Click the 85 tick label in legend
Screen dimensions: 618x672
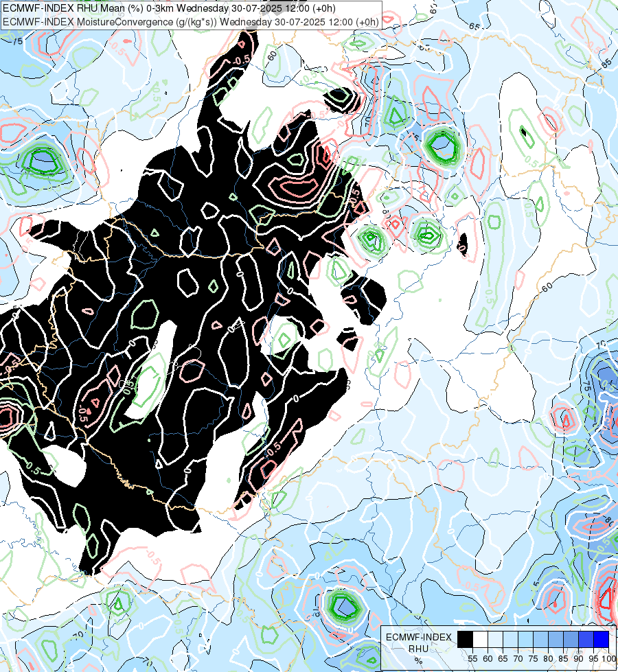click(x=563, y=659)
